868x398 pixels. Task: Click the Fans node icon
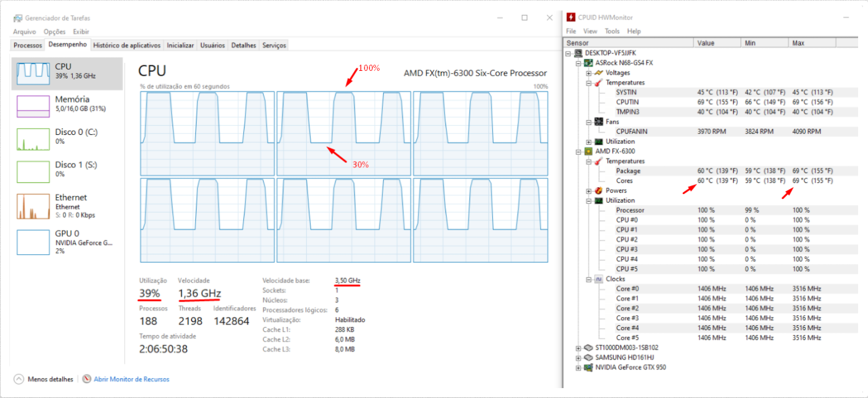[x=599, y=122]
